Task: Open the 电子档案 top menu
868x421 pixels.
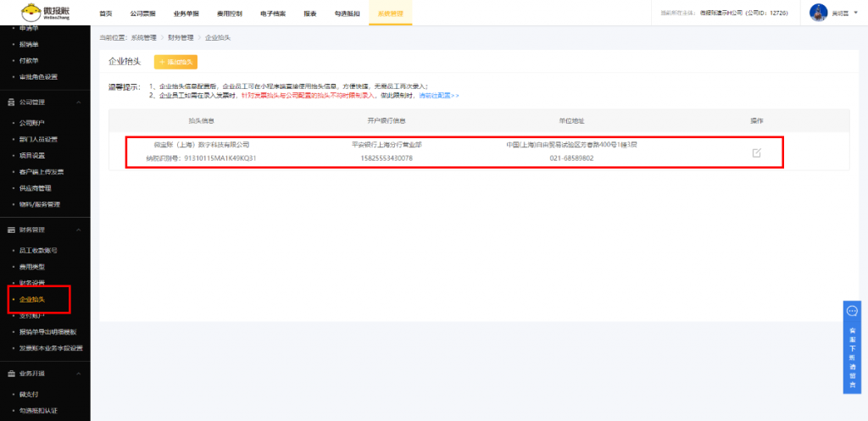Action: [x=273, y=13]
